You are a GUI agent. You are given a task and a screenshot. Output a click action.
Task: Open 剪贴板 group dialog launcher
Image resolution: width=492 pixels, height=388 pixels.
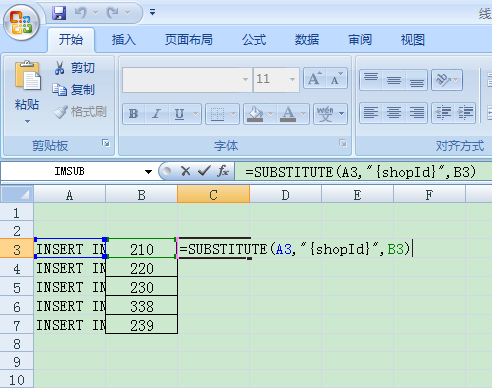click(106, 143)
